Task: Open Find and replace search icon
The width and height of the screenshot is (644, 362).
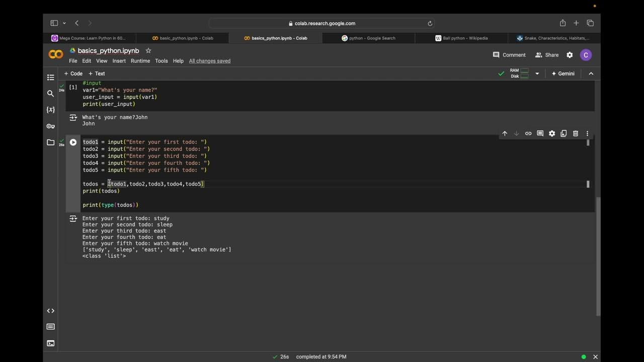Action: pos(50,94)
